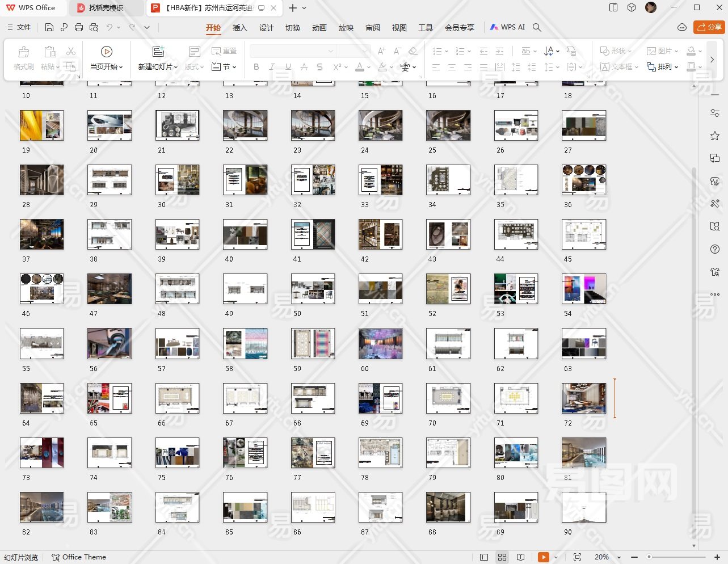Expand the arrange (排列) dropdown
The height and width of the screenshot is (564, 728).
663,67
